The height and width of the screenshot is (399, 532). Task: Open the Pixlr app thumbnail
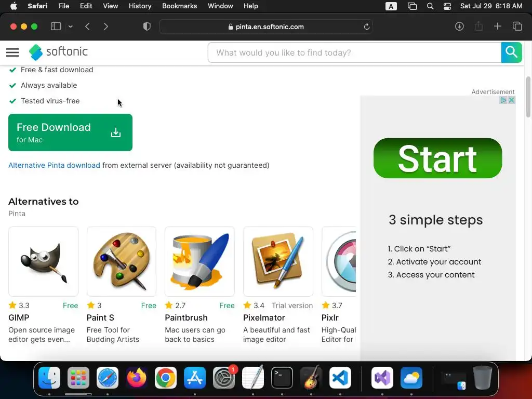click(x=339, y=261)
